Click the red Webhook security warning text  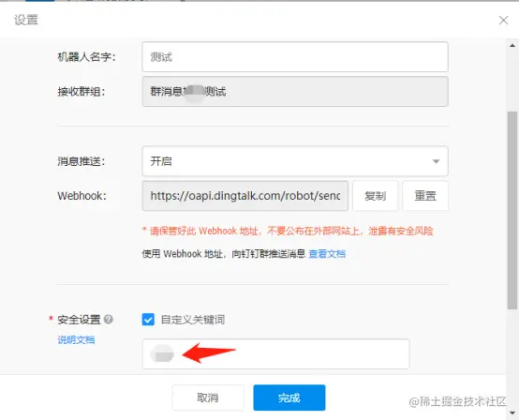(288, 231)
